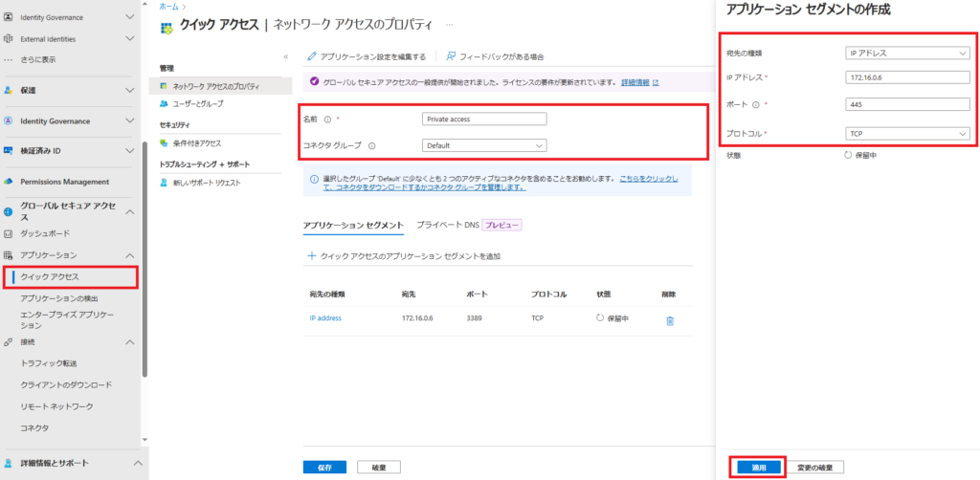980x480 pixels.
Task: Click the pencil icon for アプリケーション設定を編集する
Action: click(312, 56)
